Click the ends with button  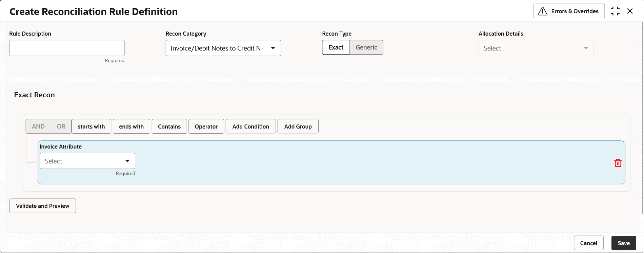pyautogui.click(x=132, y=126)
